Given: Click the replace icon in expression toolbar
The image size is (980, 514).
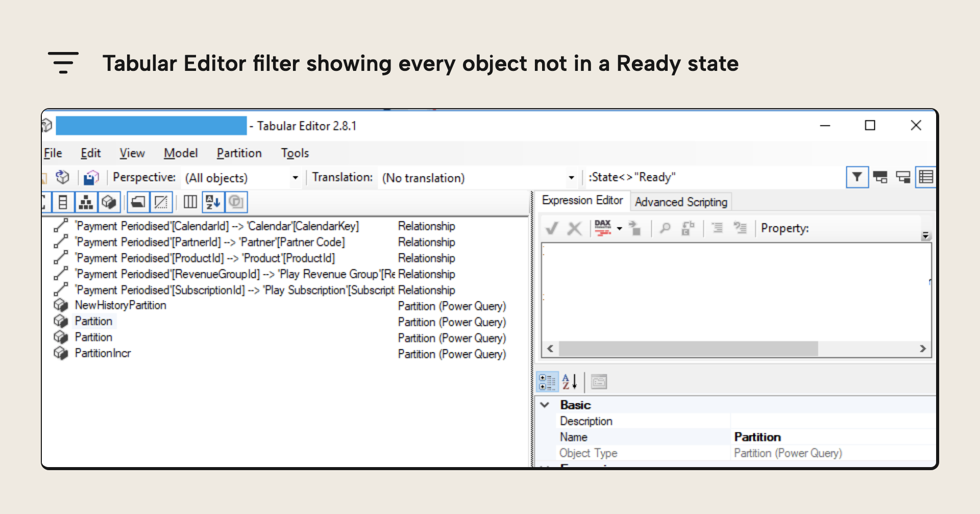Looking at the screenshot, I should point(688,228).
